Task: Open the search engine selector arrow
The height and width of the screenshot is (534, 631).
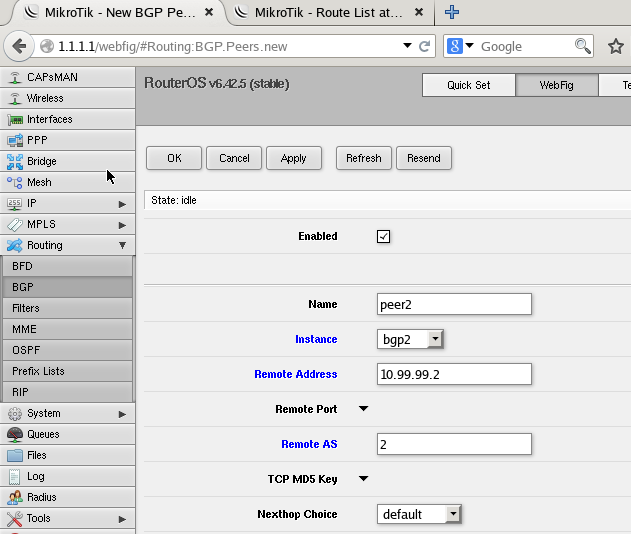Action: click(x=469, y=45)
